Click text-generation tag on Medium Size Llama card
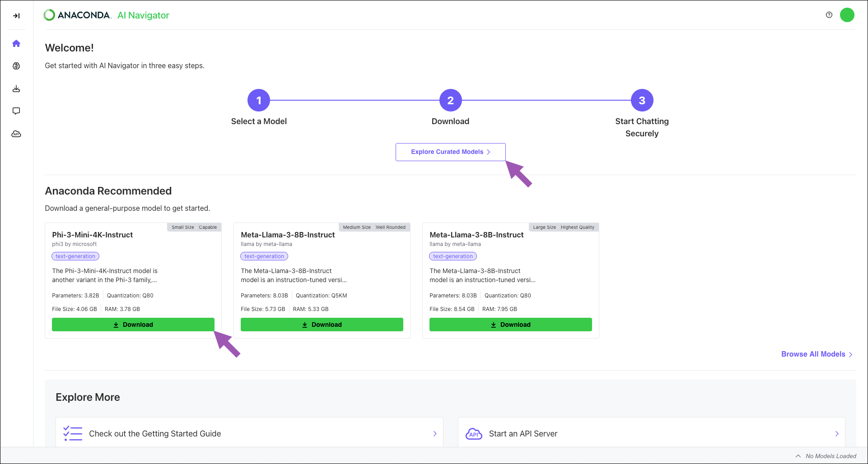Image resolution: width=868 pixels, height=464 pixels. (x=264, y=256)
